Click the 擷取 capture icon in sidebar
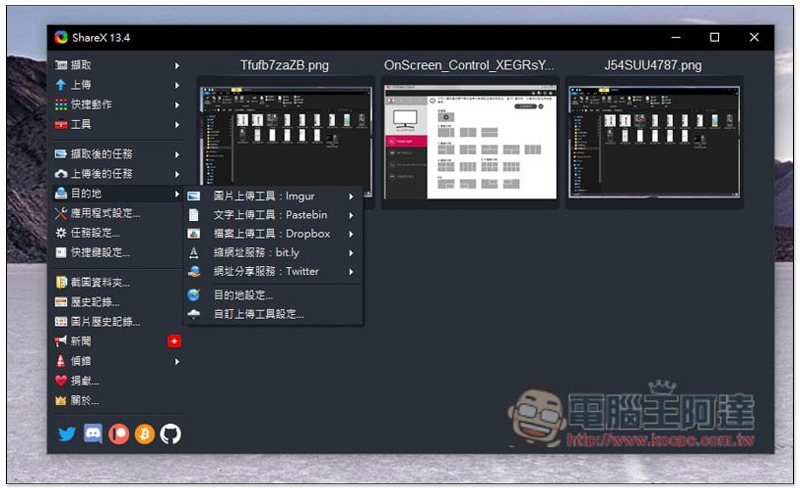 click(61, 65)
